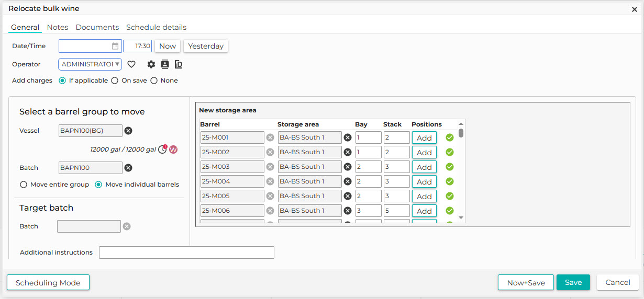Image resolution: width=644 pixels, height=299 pixels.
Task: Click Scheduling Mode button
Action: [x=48, y=282]
